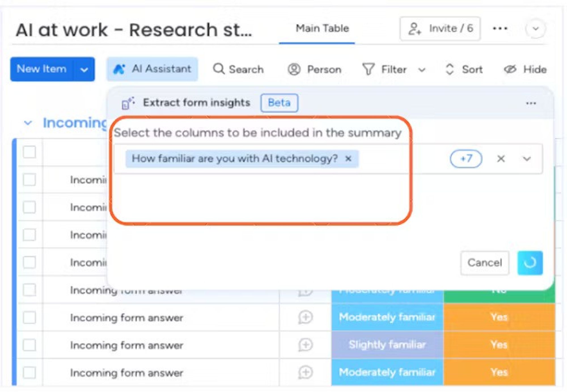Check the first item row checkbox

[29, 179]
